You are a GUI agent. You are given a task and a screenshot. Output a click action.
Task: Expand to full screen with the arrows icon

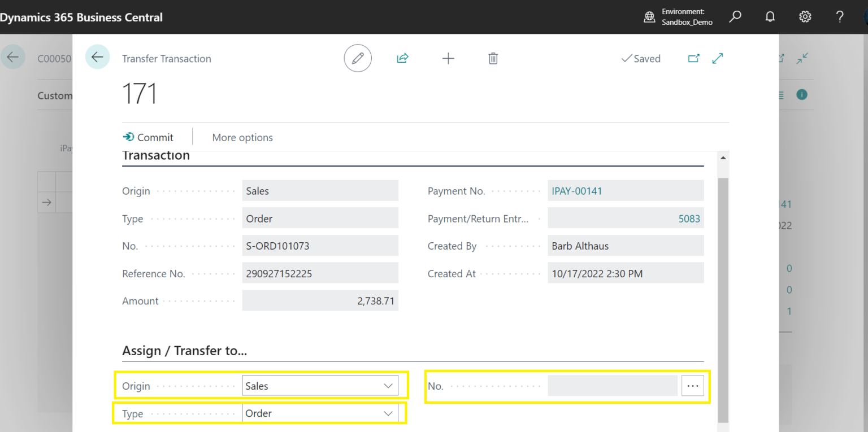coord(717,58)
